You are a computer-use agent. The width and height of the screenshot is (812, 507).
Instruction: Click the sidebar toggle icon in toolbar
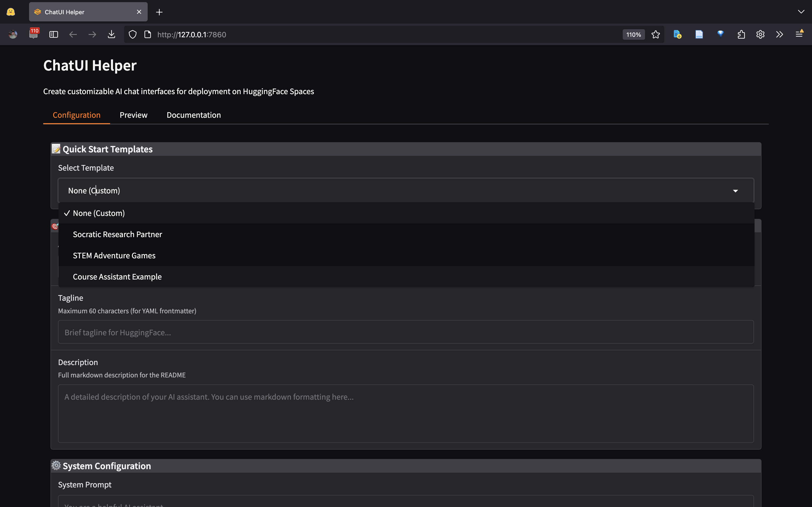(54, 35)
